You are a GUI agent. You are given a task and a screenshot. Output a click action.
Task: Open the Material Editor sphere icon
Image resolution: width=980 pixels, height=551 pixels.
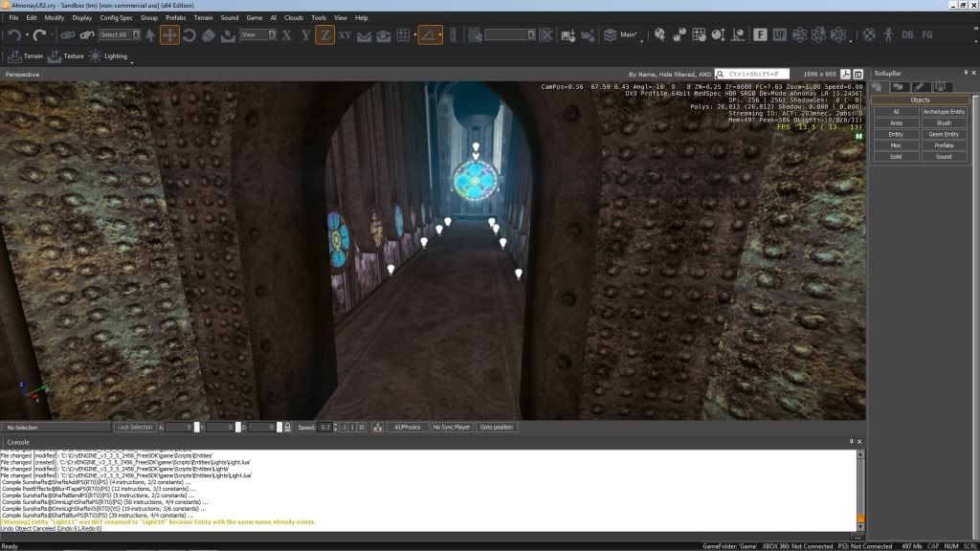[x=869, y=35]
